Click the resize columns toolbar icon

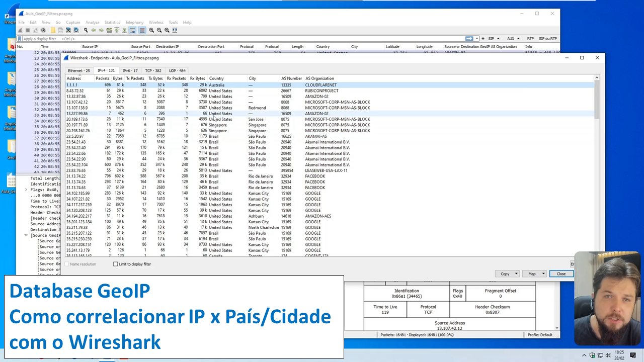[x=175, y=30]
